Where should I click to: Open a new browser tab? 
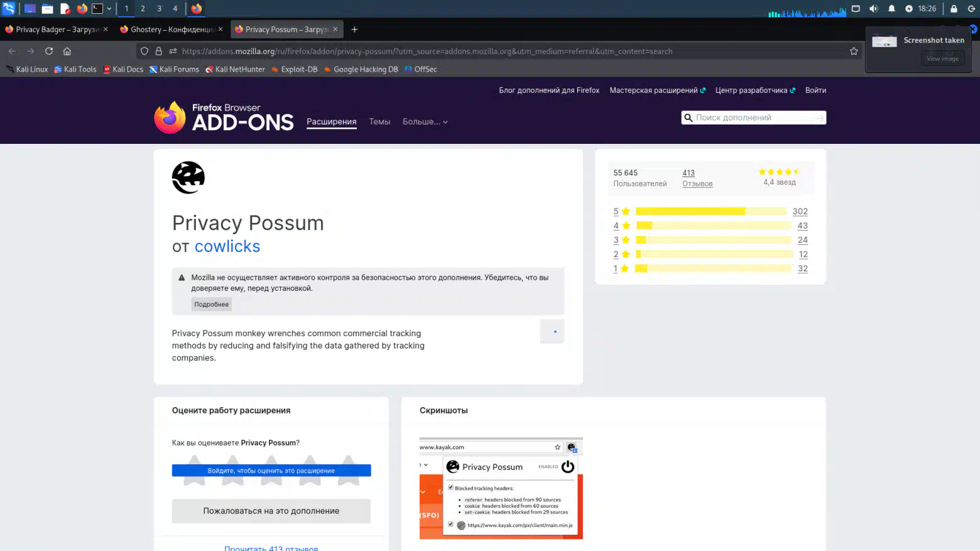tap(354, 30)
